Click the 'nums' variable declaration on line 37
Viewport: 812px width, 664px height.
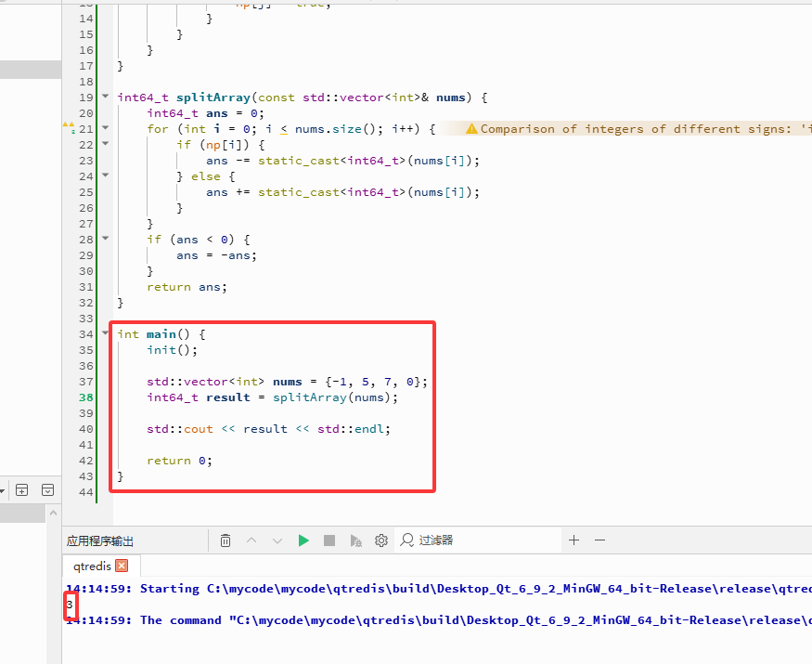point(288,382)
